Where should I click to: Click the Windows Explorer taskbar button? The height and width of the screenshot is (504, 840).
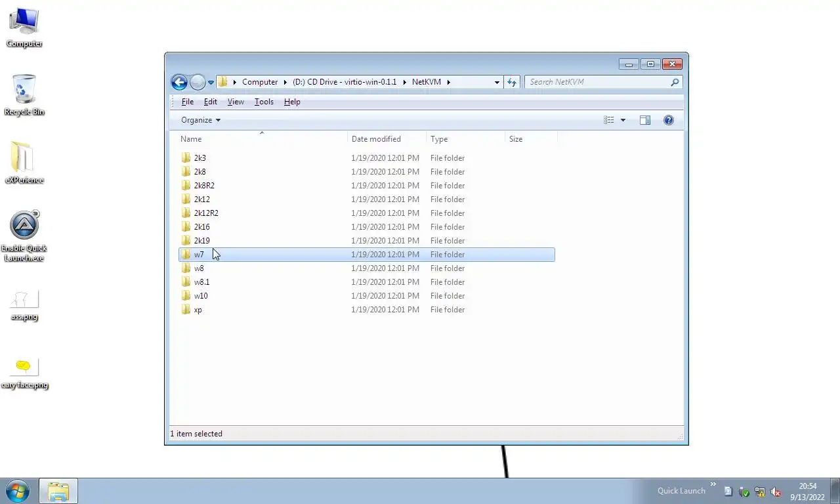(x=58, y=491)
